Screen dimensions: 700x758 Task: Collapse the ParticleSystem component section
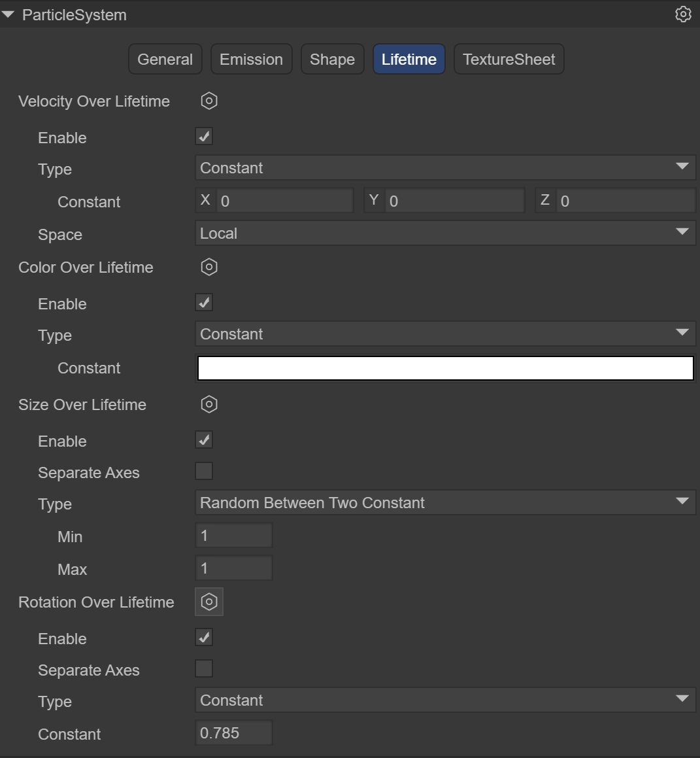pyautogui.click(x=8, y=14)
